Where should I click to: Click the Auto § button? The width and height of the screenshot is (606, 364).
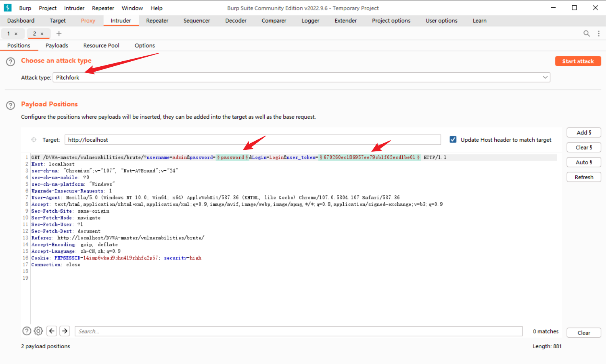tap(583, 162)
